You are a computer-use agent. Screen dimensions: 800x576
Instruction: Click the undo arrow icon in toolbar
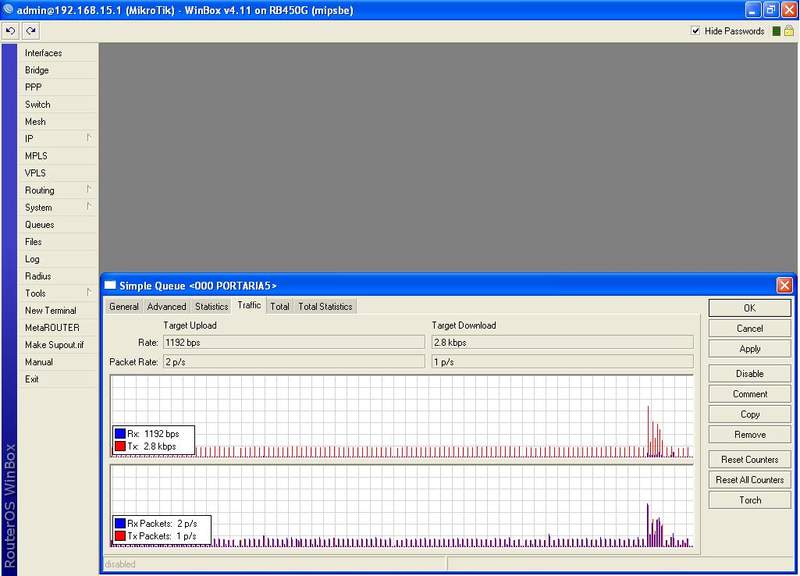point(11,31)
